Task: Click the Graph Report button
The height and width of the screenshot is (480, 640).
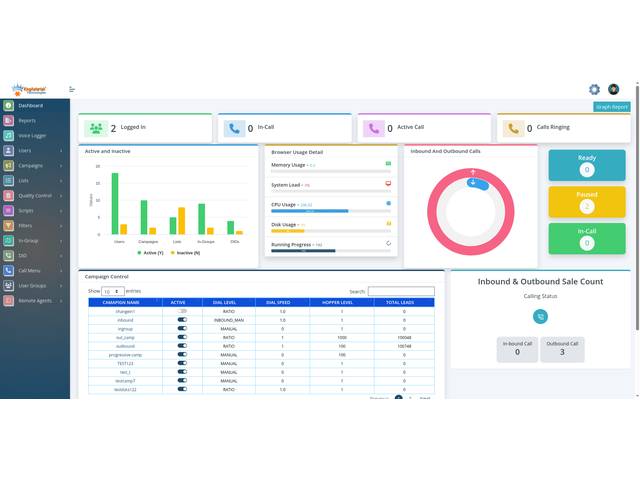Action: click(611, 106)
